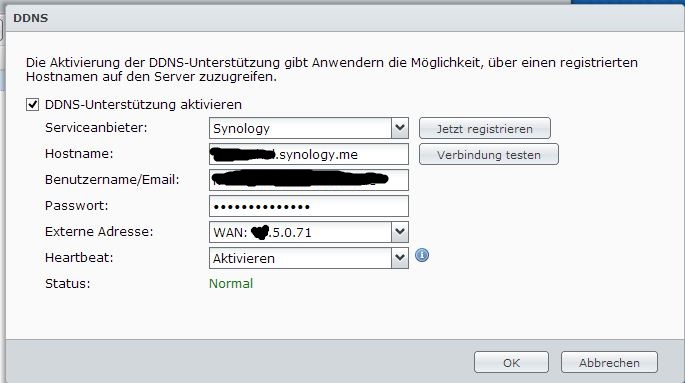The width and height of the screenshot is (685, 383).
Task: Click the Serviceanbieter field label
Action: (96, 128)
